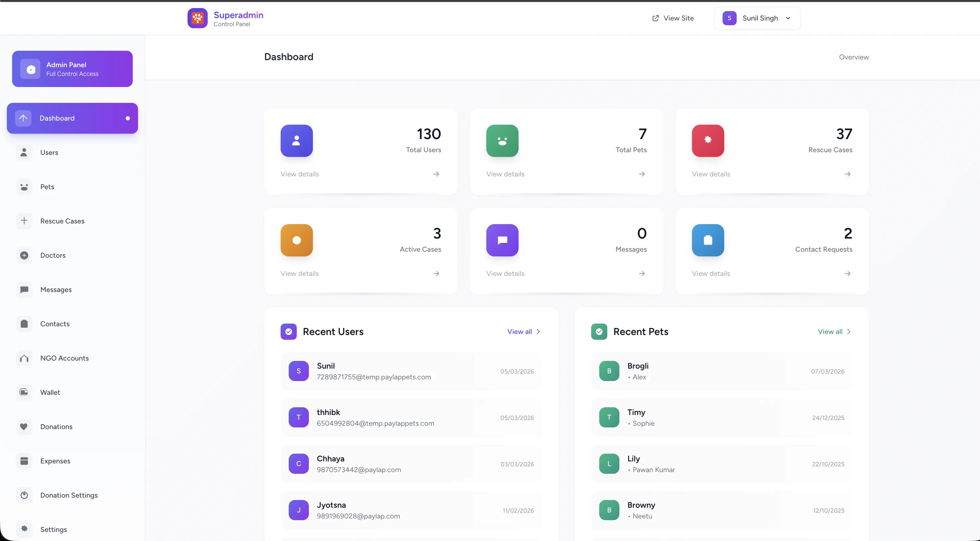Click the Messages chat icon in sidebar
The image size is (980, 541).
coord(24,289)
